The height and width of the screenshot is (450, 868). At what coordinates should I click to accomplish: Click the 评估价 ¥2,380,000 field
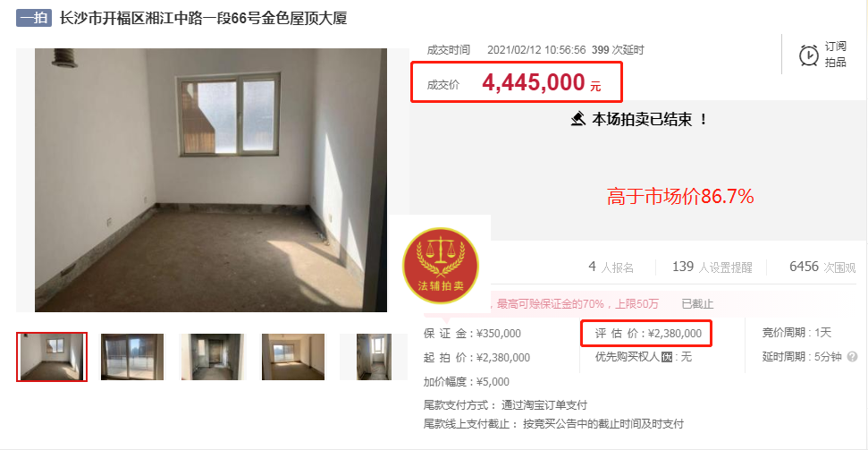(x=648, y=334)
